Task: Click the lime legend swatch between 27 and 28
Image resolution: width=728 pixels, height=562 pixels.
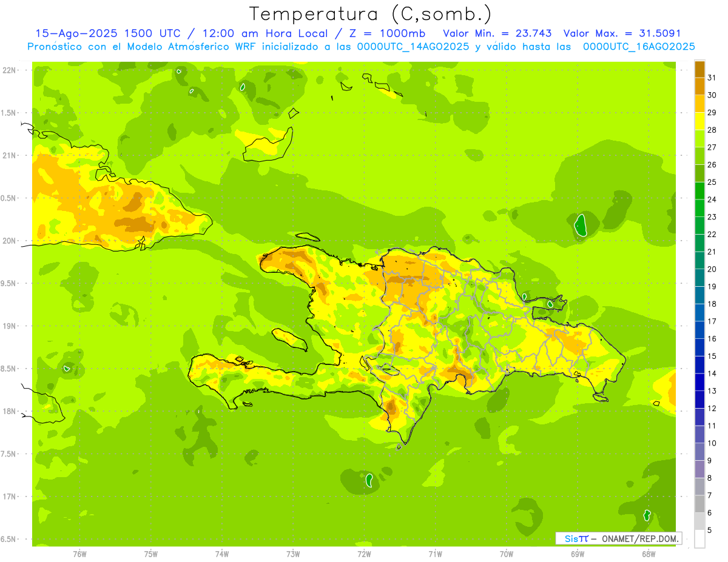Action: [699, 139]
